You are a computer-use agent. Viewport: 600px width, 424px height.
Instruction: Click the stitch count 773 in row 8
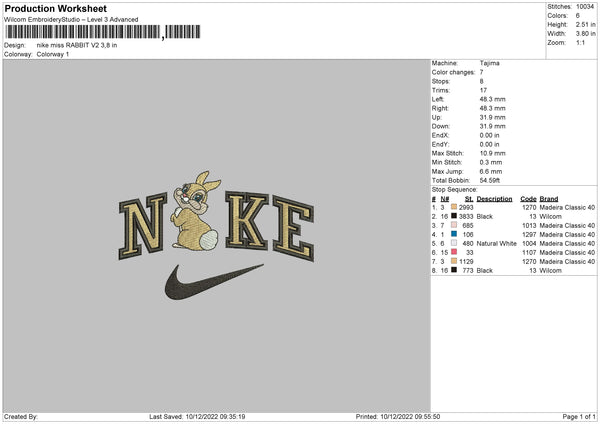click(x=468, y=271)
